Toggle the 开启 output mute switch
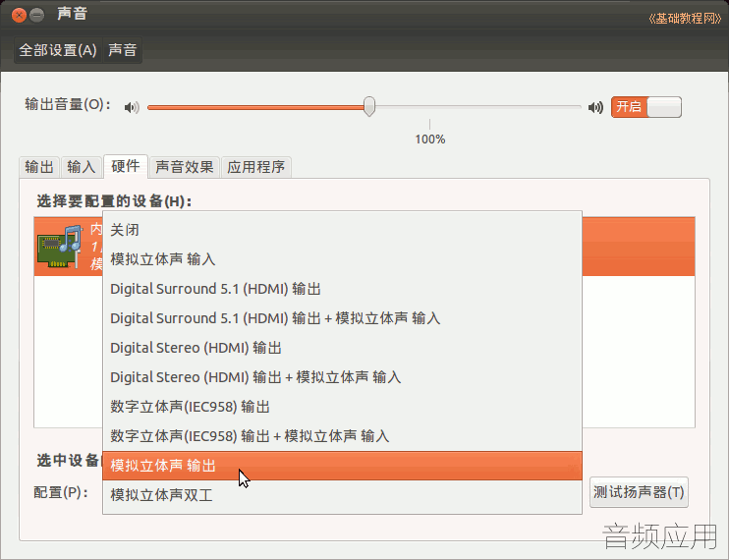The image size is (729, 560). [646, 107]
